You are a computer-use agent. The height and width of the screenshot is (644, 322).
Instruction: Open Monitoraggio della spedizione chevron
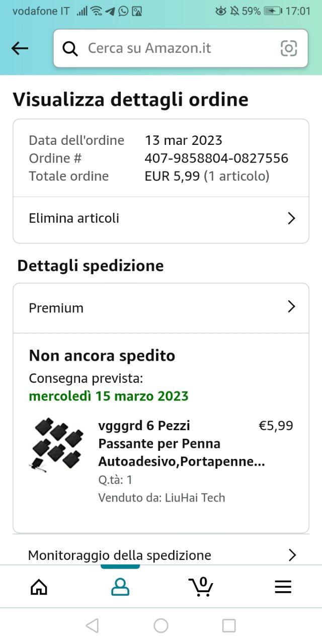click(292, 555)
